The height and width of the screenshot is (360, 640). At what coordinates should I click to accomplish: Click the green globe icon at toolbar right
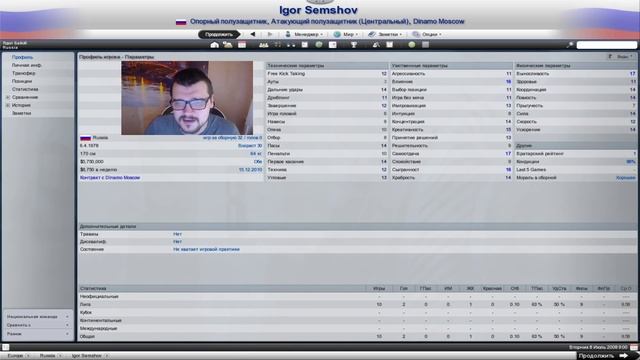click(x=411, y=45)
